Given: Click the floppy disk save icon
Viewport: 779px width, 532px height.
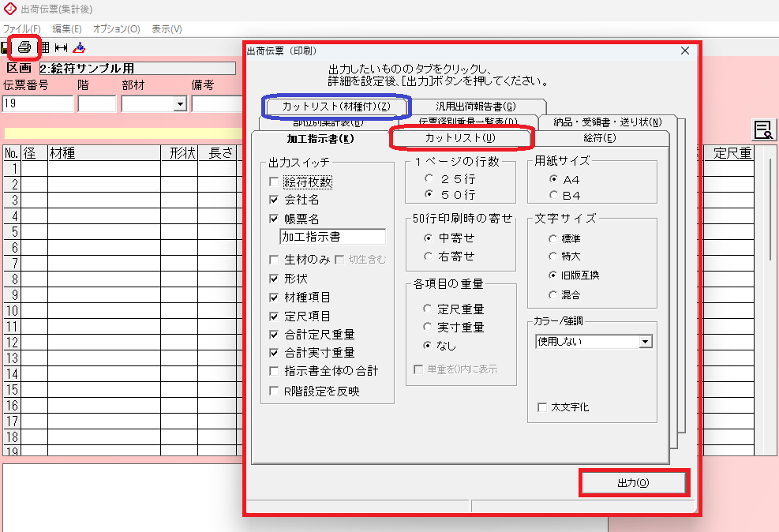Looking at the screenshot, I should tap(5, 48).
